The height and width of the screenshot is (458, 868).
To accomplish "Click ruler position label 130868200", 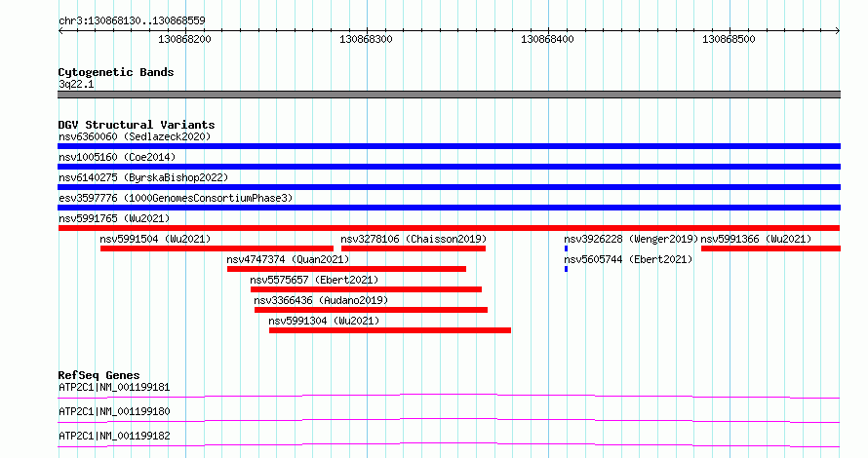I will (184, 39).
